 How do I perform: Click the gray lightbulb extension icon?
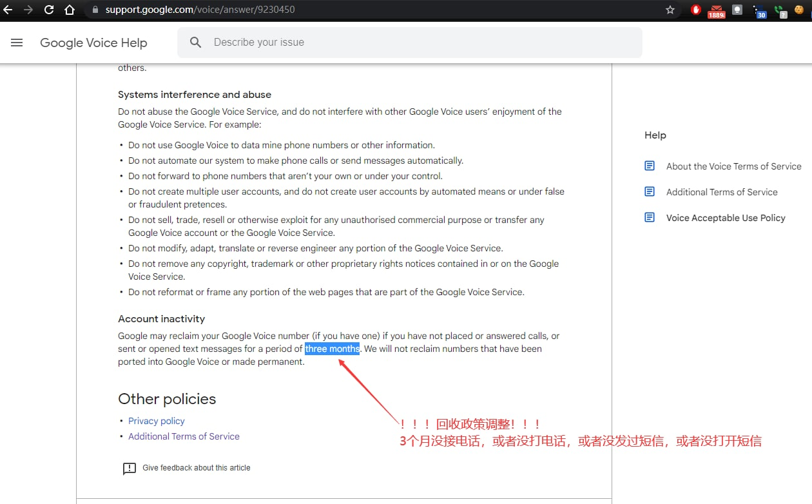(737, 10)
